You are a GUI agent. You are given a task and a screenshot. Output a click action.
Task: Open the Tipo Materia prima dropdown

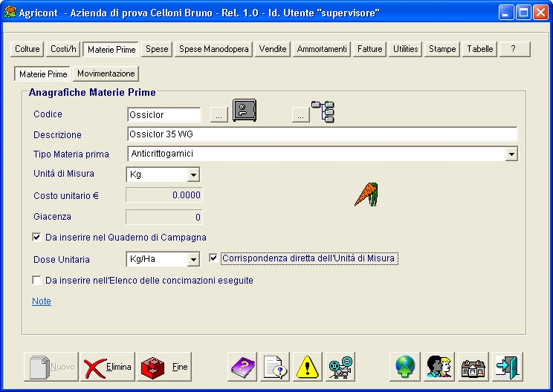pyautogui.click(x=511, y=154)
